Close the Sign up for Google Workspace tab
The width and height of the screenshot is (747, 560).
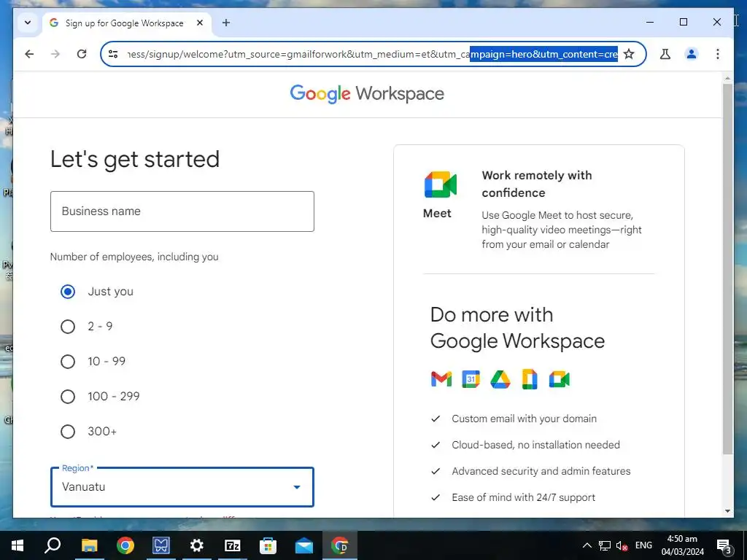200,23
